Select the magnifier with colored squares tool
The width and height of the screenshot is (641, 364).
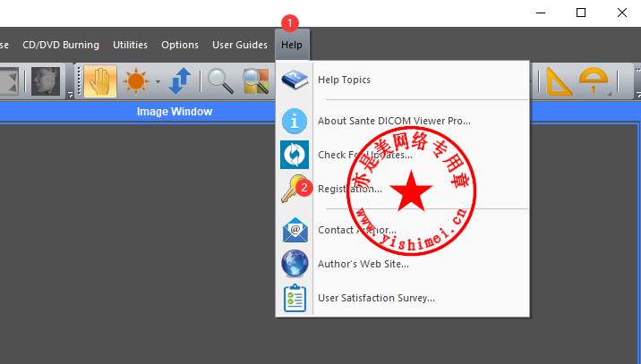(255, 81)
